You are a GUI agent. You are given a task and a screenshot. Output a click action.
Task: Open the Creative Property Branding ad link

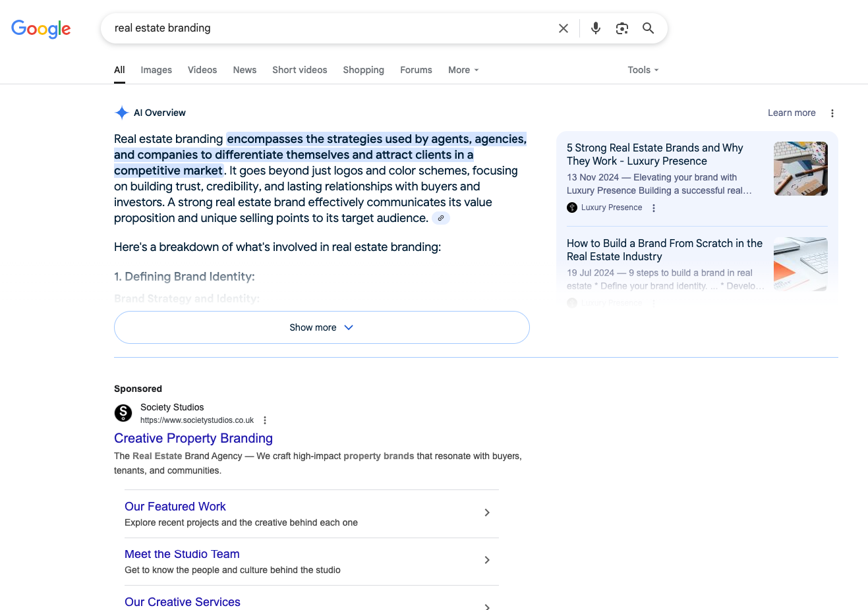tap(193, 438)
